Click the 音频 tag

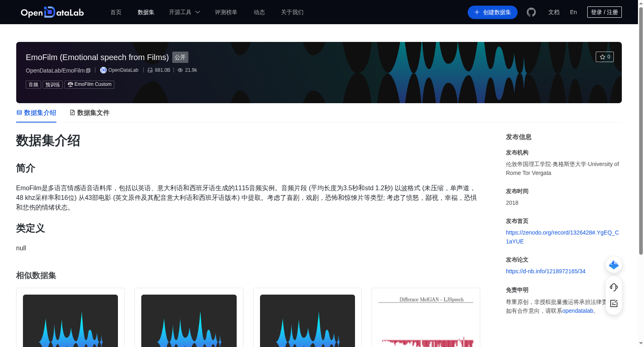tap(33, 85)
